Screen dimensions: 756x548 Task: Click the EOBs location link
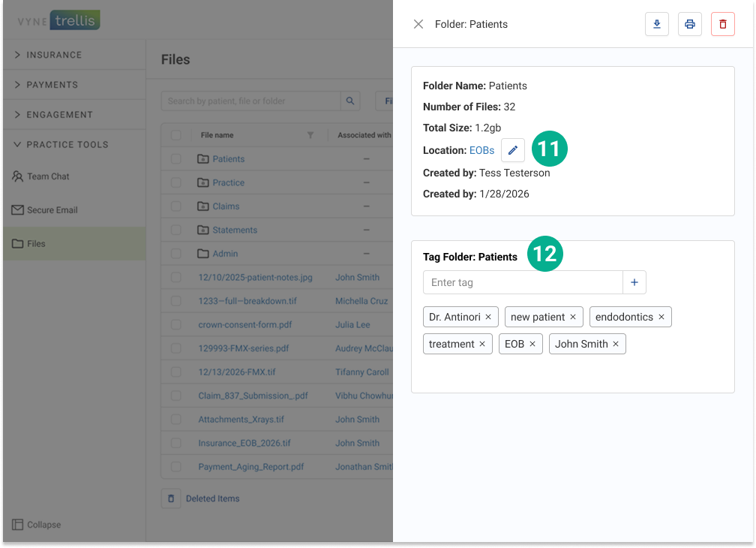point(481,150)
